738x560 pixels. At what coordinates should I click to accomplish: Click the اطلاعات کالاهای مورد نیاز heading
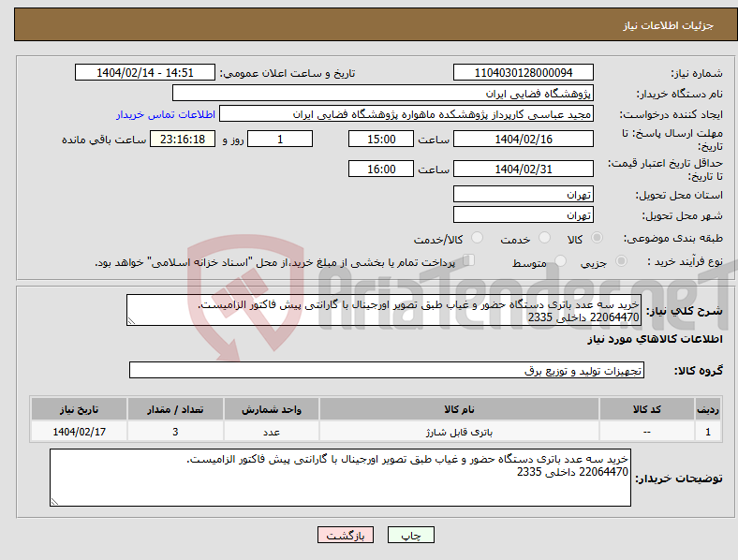click(655, 339)
